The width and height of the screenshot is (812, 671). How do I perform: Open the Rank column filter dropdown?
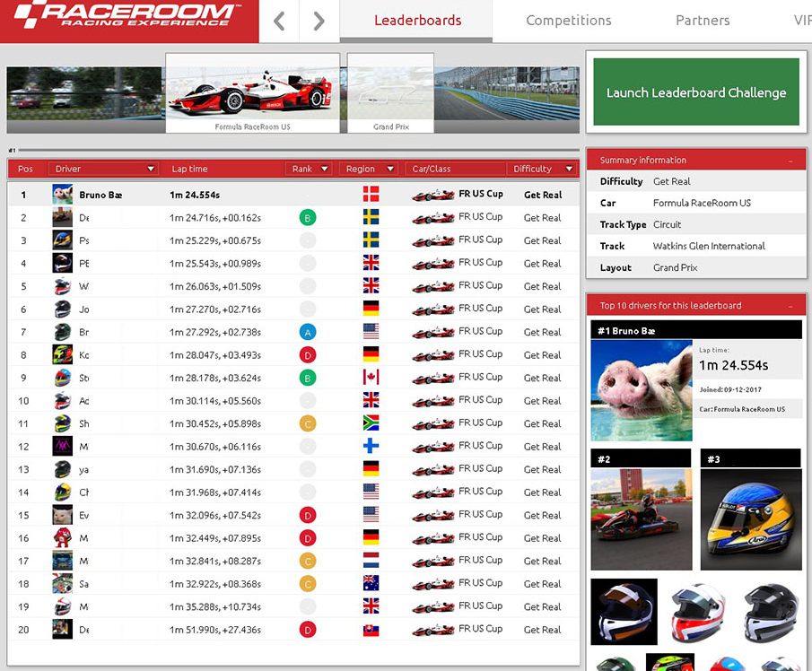tap(324, 169)
